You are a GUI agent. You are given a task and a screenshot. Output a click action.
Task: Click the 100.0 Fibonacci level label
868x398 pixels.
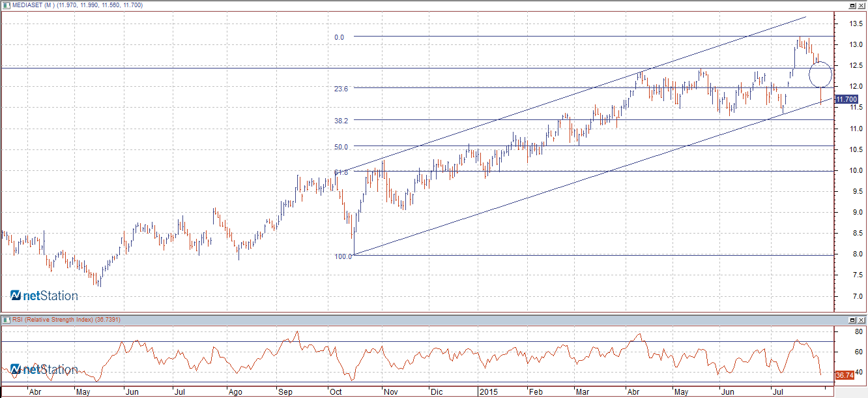[343, 256]
